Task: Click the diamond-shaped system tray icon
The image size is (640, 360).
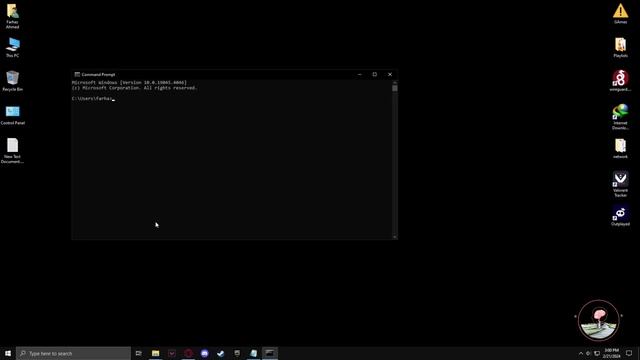Action: [x=588, y=353]
